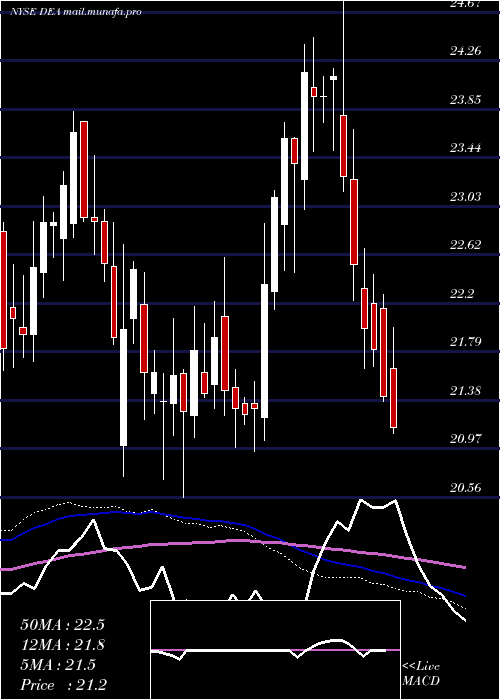Click the Price : 21.2 value
The width and height of the screenshot is (500, 700).
[x=63, y=684]
